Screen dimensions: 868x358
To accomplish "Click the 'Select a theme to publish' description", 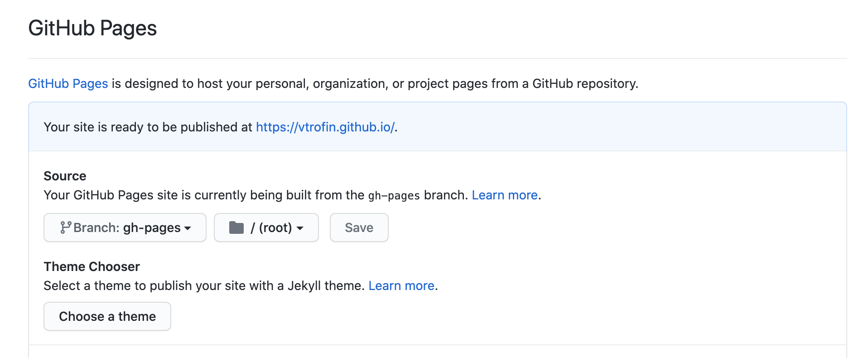I will pos(204,285).
